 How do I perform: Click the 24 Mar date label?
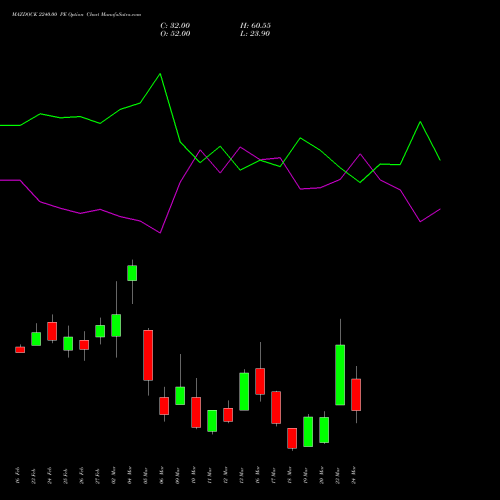click(354, 475)
